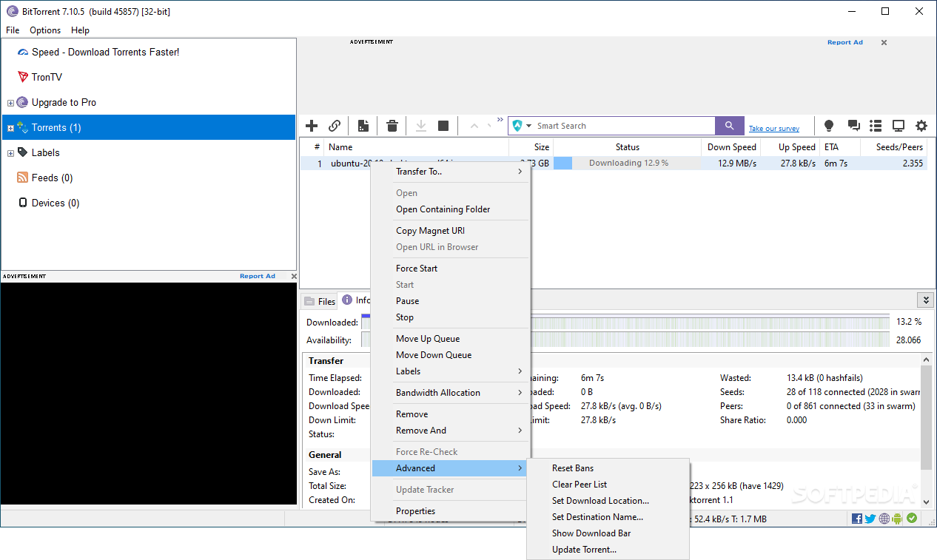Click the Start Torrent download arrow icon
Image resolution: width=937 pixels, height=560 pixels.
tap(421, 126)
